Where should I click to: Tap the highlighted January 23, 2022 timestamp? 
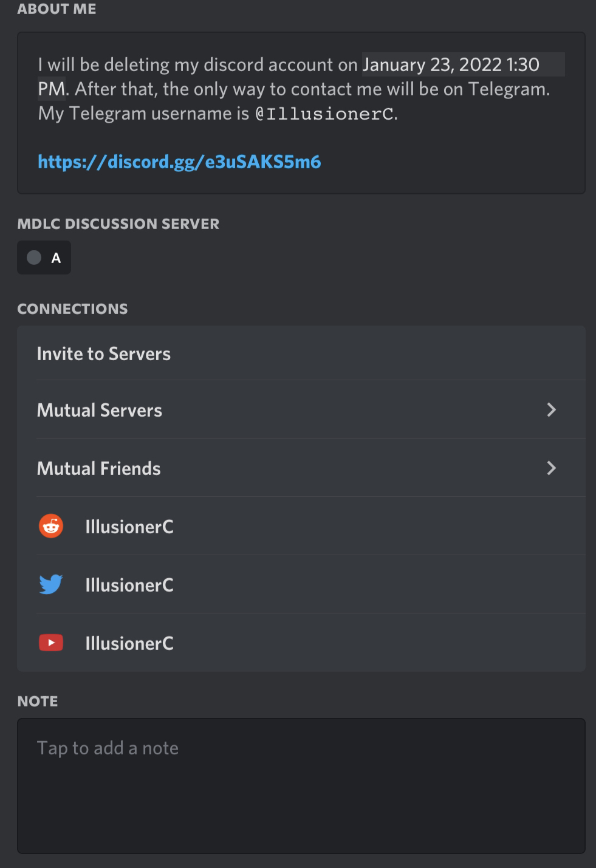451,65
